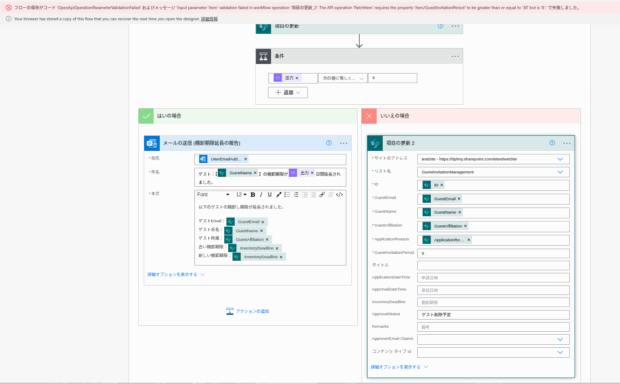Click the ApprovalStatus field with ゲスト削除予定
620x384 pixels.
point(493,315)
